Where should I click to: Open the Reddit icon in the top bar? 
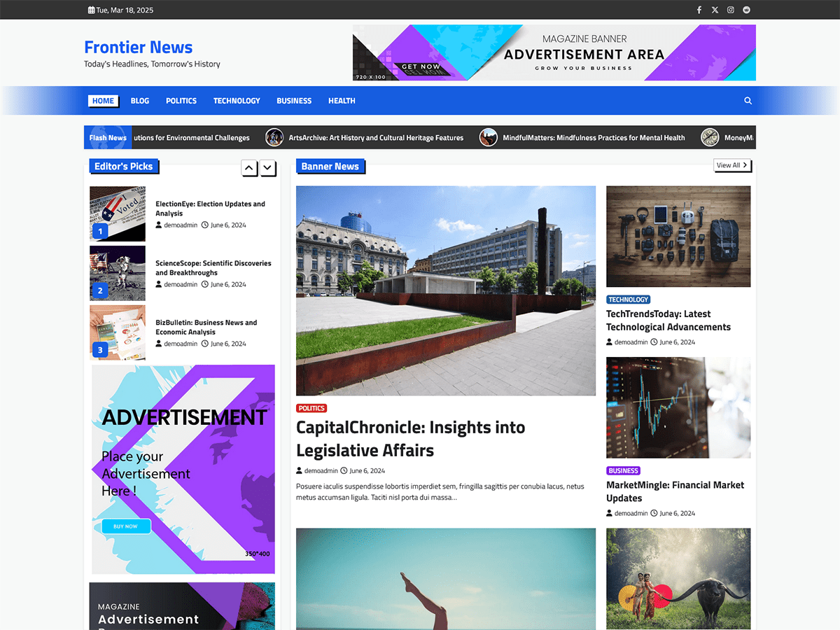click(746, 10)
